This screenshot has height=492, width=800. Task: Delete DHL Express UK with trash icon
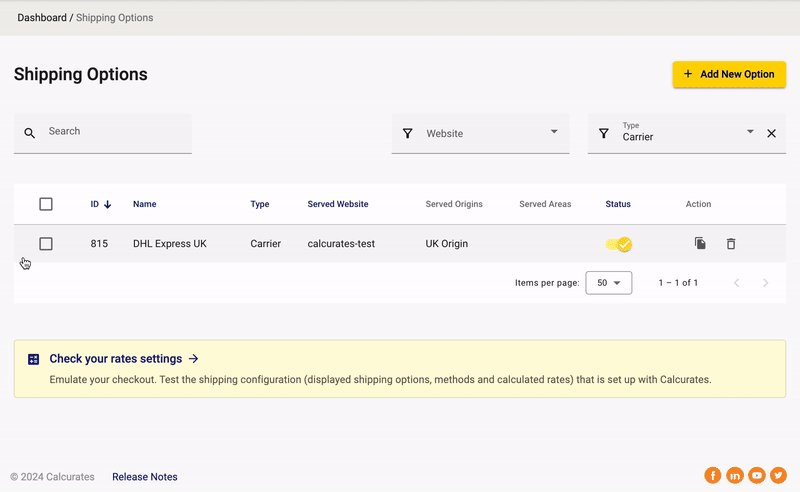(731, 244)
